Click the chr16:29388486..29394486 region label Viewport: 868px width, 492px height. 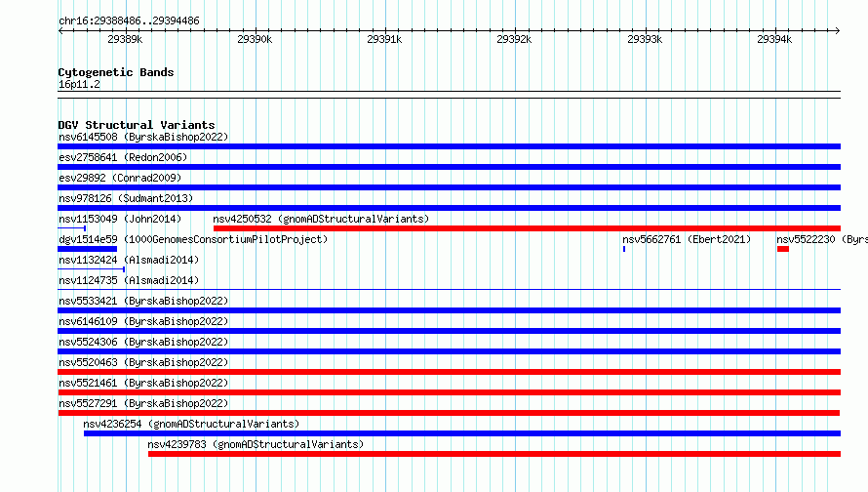[x=129, y=20]
